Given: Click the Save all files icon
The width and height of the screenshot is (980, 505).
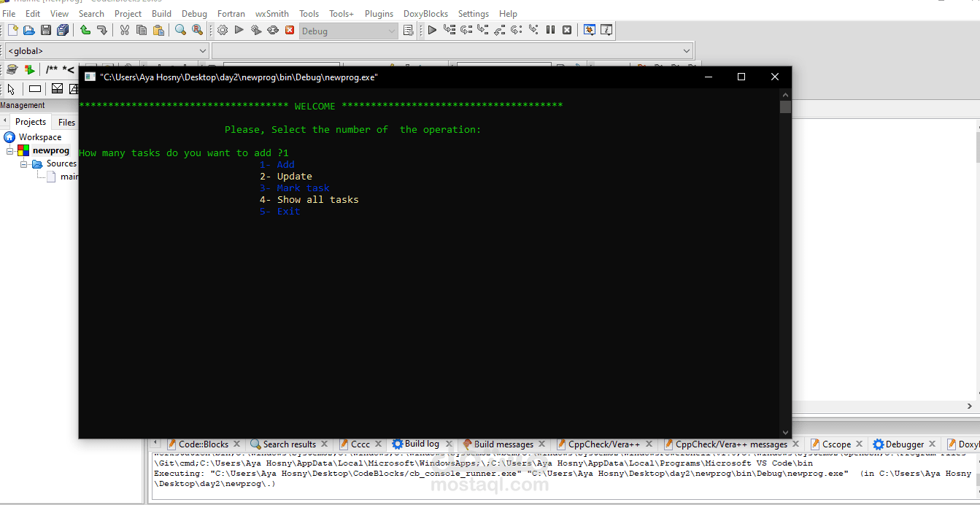Looking at the screenshot, I should tap(63, 30).
